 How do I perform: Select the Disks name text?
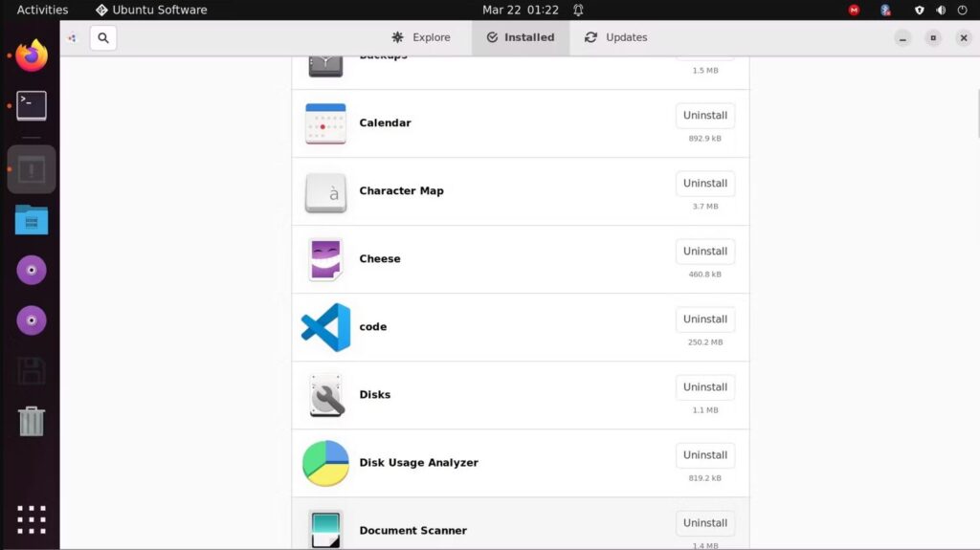pos(374,395)
